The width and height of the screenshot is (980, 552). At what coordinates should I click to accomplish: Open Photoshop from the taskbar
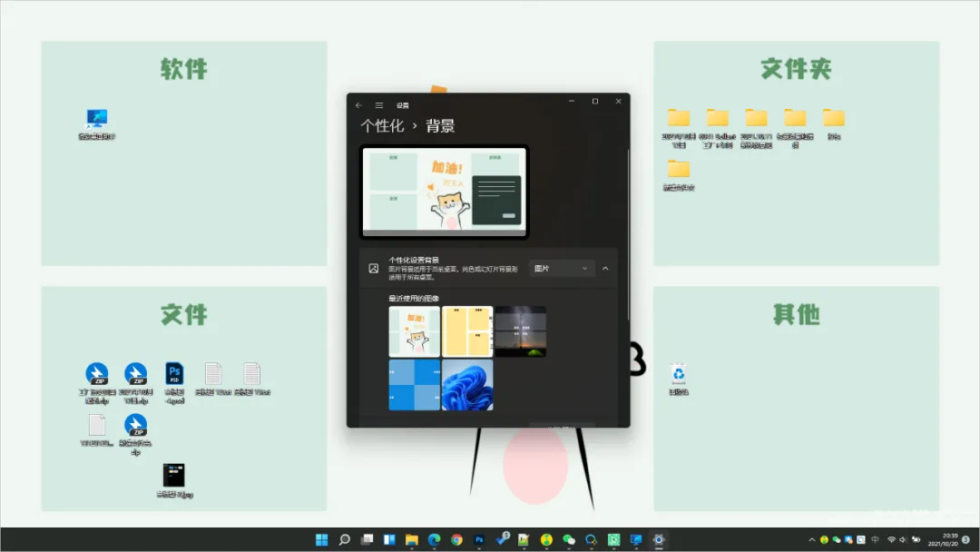tap(478, 539)
